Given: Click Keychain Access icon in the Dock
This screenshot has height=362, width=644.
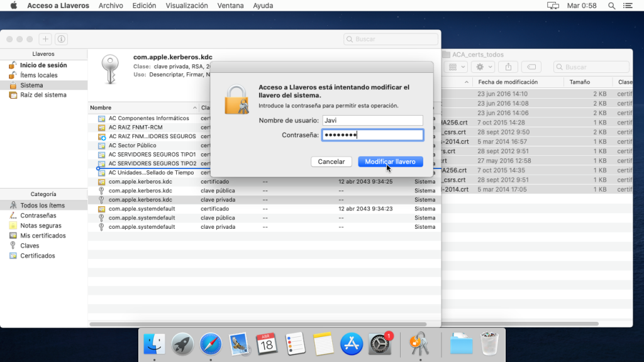Looking at the screenshot, I should tap(419, 344).
